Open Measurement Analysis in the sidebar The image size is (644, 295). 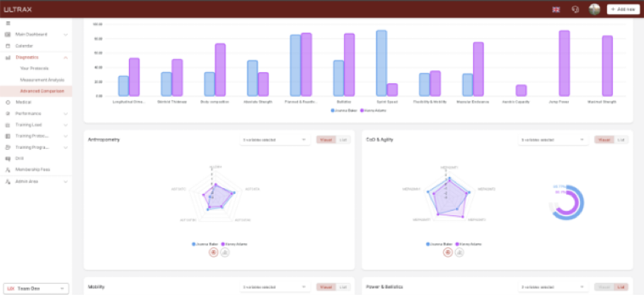click(x=42, y=80)
